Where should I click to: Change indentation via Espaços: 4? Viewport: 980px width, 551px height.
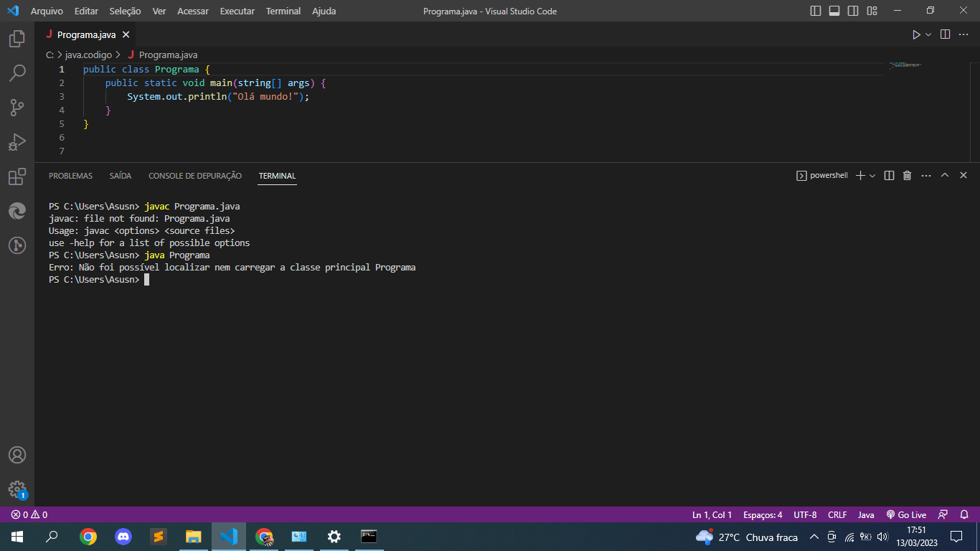(x=763, y=514)
